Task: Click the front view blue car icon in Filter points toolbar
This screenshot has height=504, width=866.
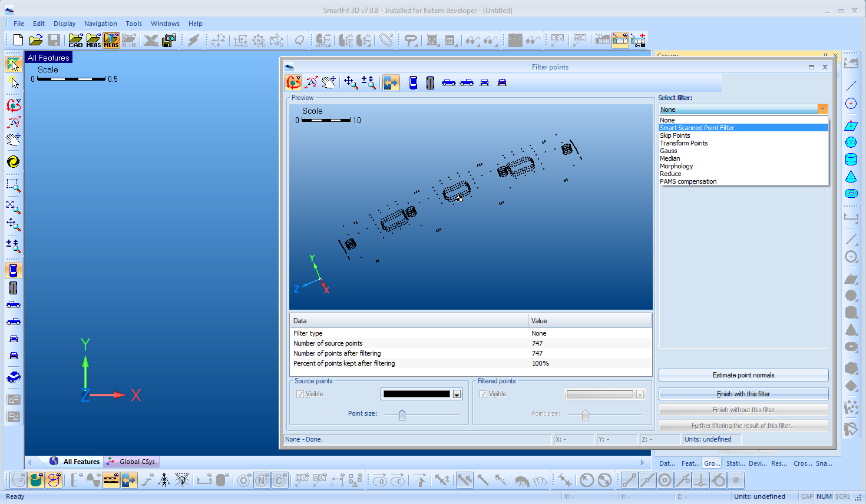Action: [x=484, y=82]
